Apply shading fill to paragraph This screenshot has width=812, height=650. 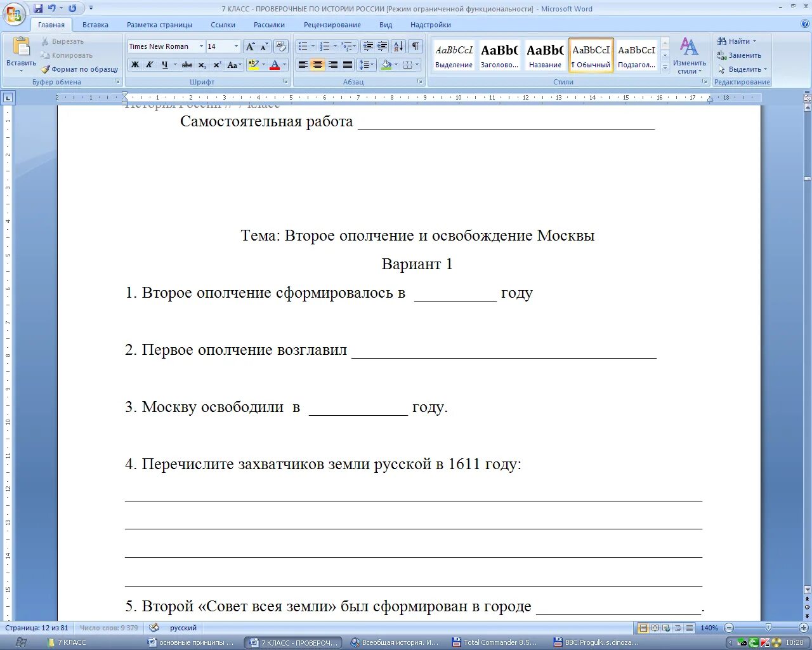point(386,65)
